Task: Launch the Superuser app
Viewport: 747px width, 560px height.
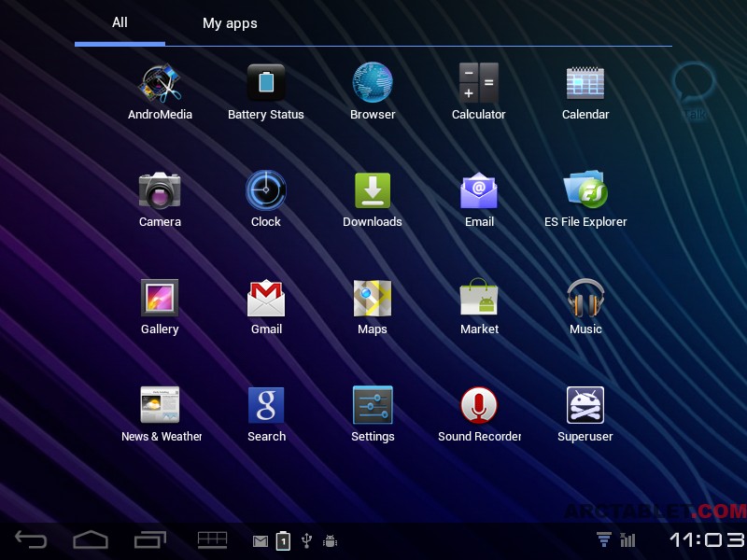Action: tap(585, 406)
